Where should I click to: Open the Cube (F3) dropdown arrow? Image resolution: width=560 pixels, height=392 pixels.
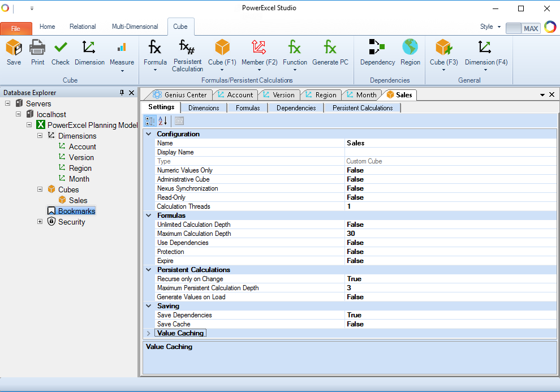pos(443,70)
